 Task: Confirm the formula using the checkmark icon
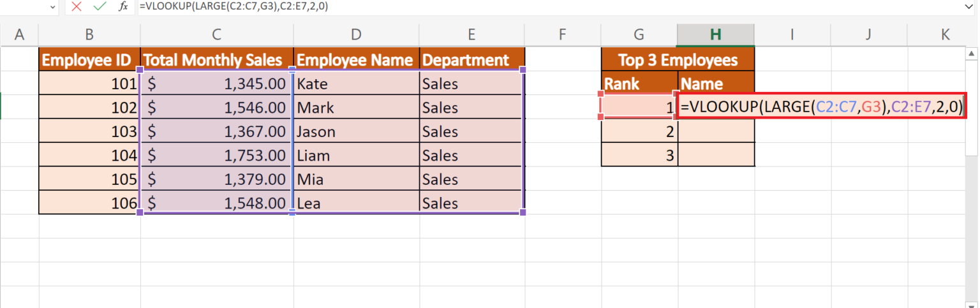click(99, 6)
